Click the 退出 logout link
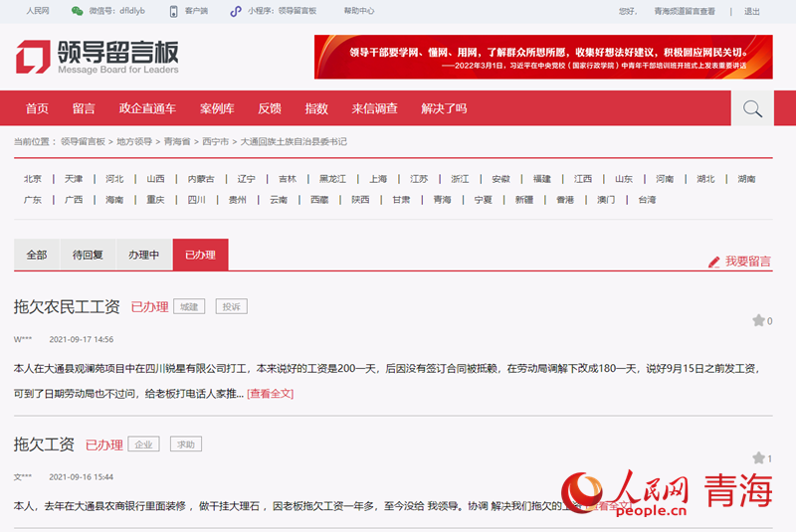The width and height of the screenshot is (796, 532). point(751,11)
